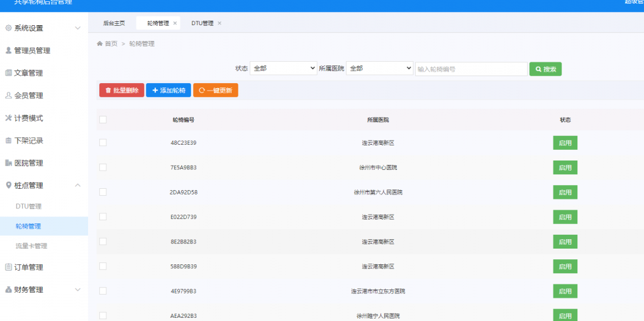
Task: Toggle the select-all checkbox in table header
Action: pyautogui.click(x=103, y=120)
